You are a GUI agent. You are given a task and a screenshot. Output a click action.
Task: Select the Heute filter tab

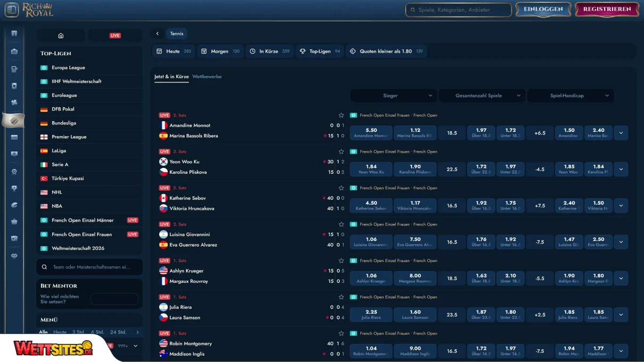tap(174, 52)
